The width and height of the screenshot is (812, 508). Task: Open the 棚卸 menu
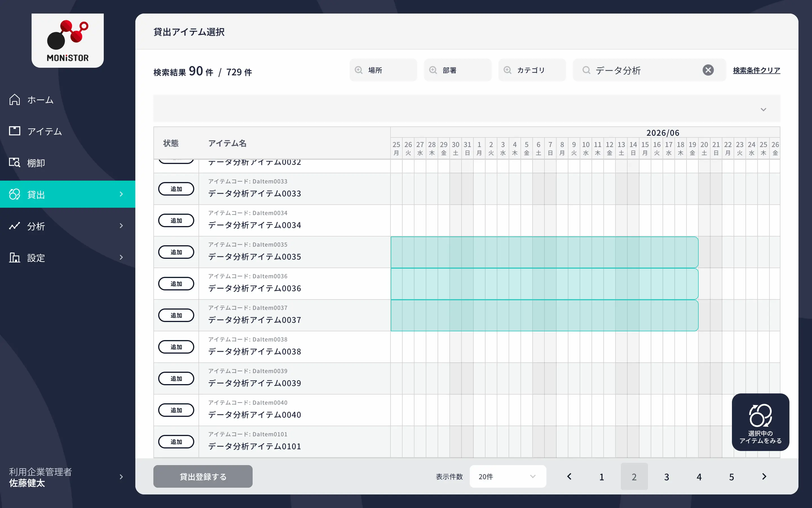(x=67, y=163)
